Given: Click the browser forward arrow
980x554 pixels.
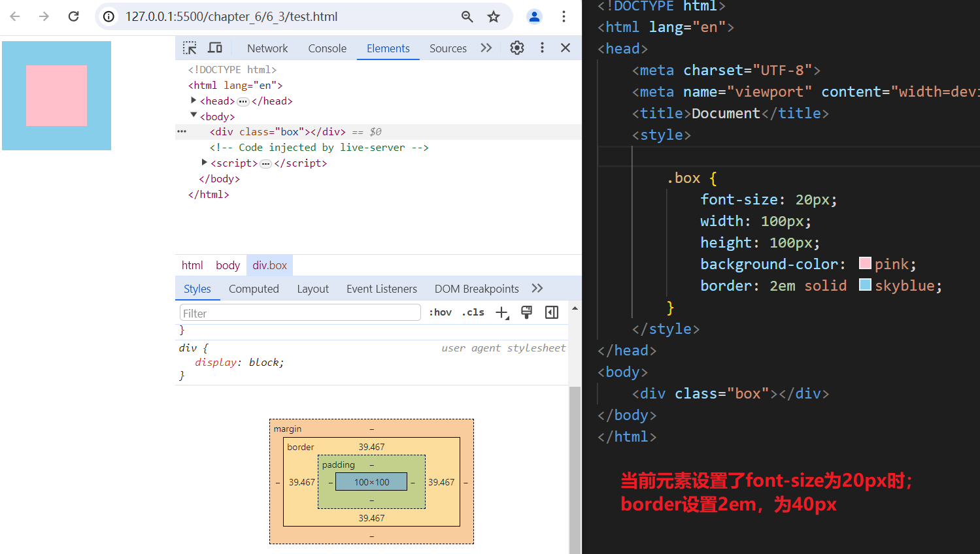Looking at the screenshot, I should [x=44, y=16].
